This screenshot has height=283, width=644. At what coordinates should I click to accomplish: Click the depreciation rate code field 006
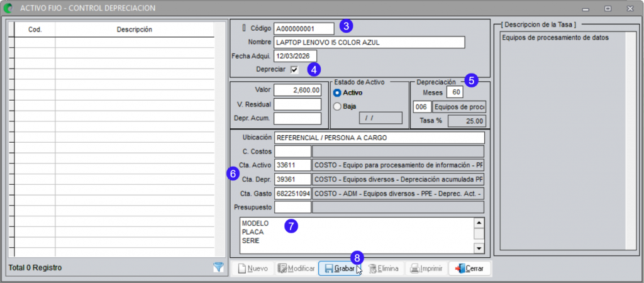click(422, 107)
